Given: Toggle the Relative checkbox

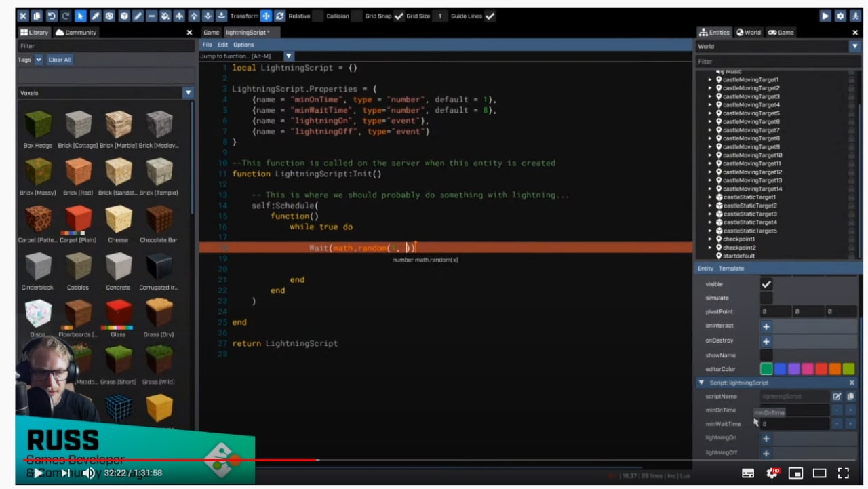Looking at the screenshot, I should tap(317, 16).
